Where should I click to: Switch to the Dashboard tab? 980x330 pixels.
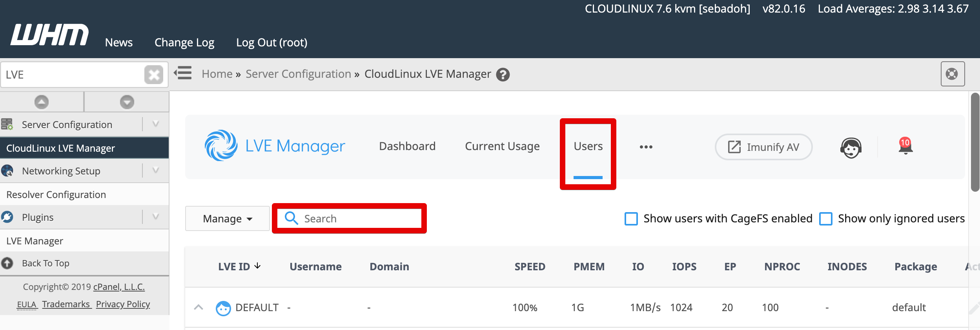tap(407, 146)
